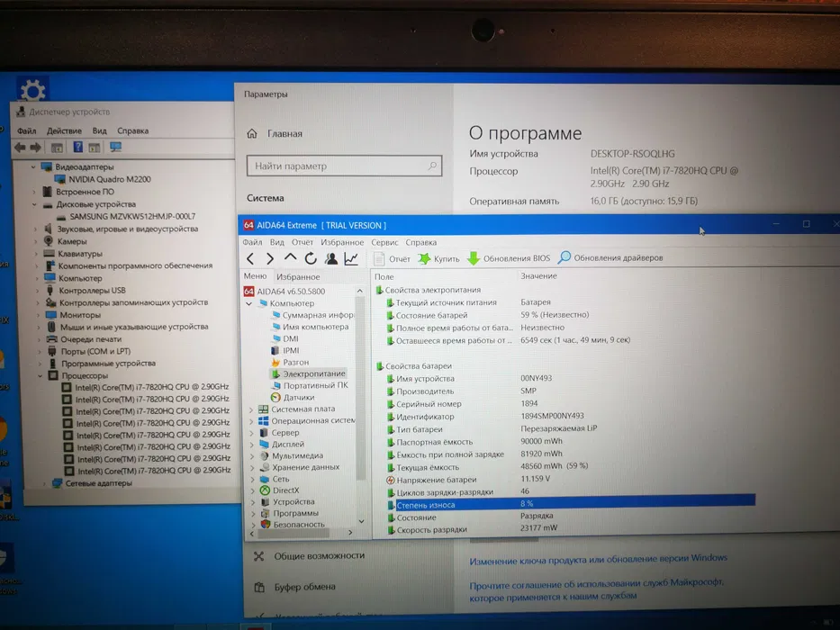Screen dimensions: 840x630
Task: Open the Суммарная информация summary icon
Action: pyautogui.click(x=274, y=314)
